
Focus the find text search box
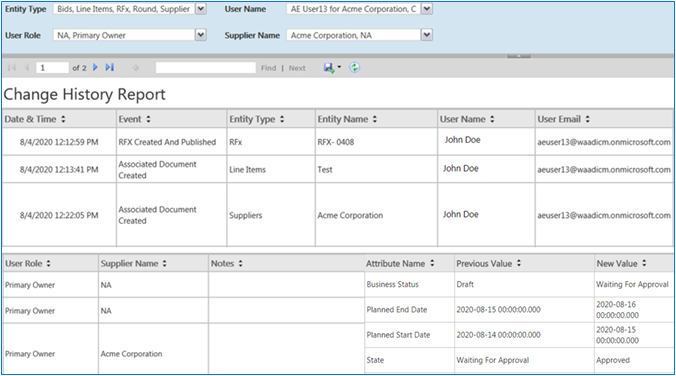click(x=206, y=68)
